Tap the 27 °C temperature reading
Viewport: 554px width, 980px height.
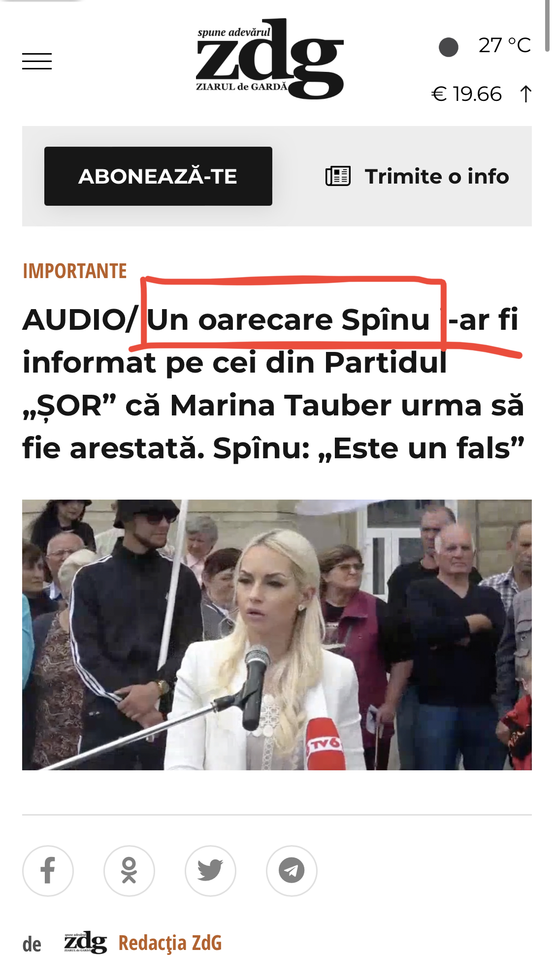(x=505, y=45)
